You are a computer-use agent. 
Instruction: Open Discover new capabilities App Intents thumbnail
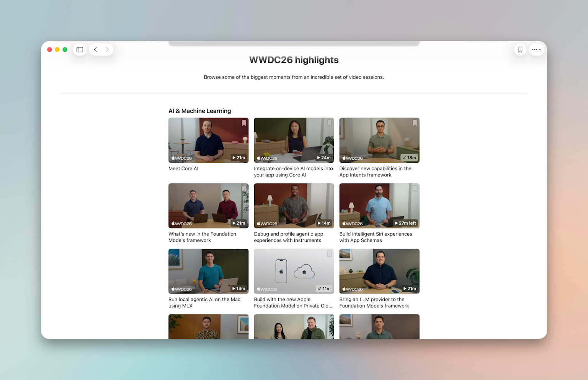tap(379, 140)
